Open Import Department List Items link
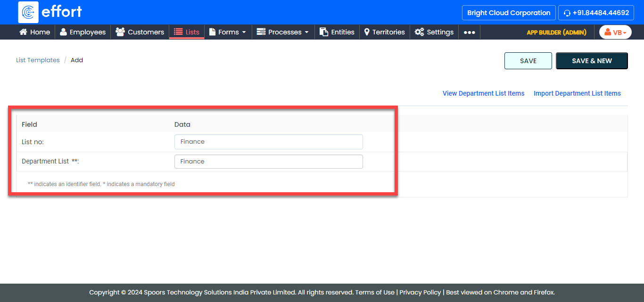 [577, 93]
